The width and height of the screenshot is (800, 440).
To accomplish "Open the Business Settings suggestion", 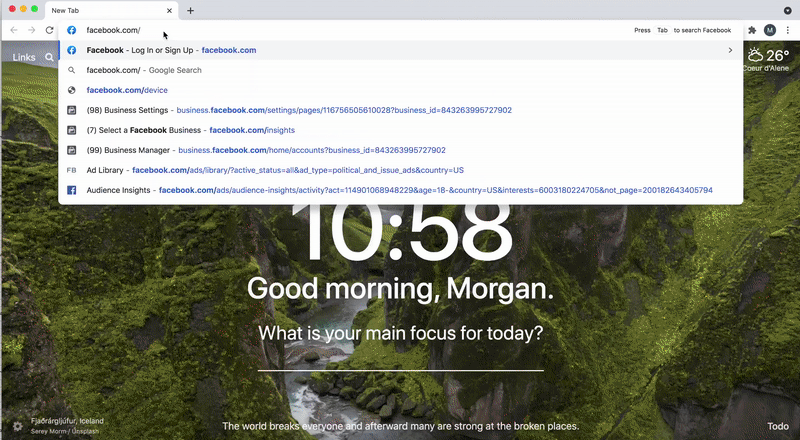I will 300,110.
